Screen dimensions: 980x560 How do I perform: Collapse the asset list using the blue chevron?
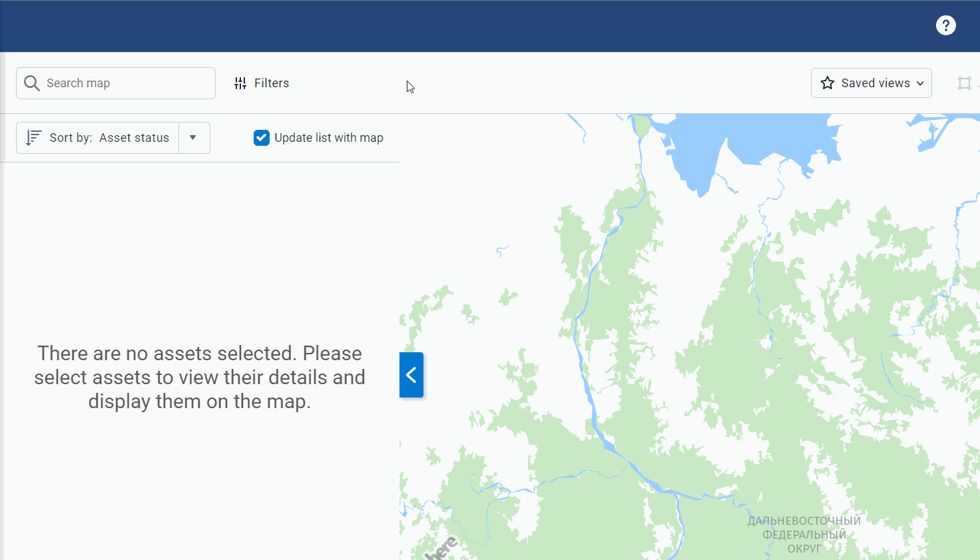pyautogui.click(x=411, y=375)
